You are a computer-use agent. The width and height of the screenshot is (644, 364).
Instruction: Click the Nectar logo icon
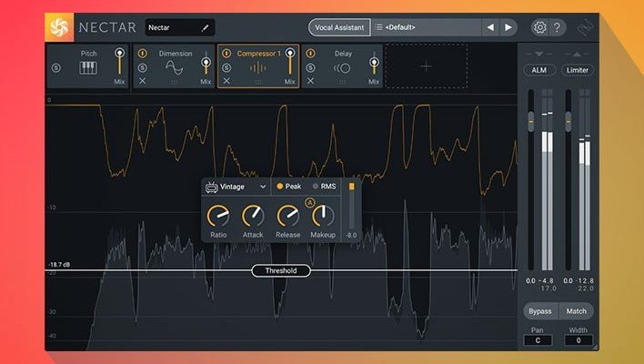point(59,27)
